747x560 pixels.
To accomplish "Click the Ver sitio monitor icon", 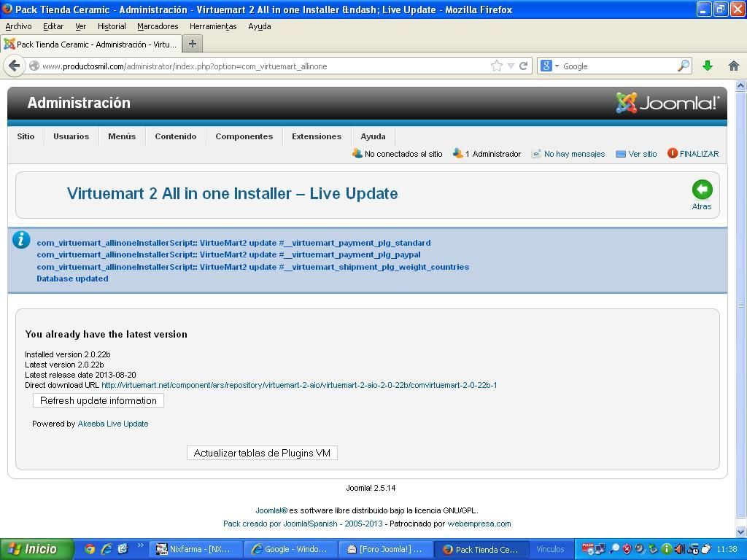I will point(620,154).
